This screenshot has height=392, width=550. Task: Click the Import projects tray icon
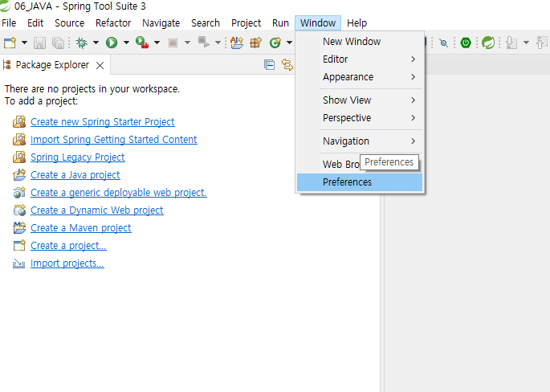coord(18,263)
